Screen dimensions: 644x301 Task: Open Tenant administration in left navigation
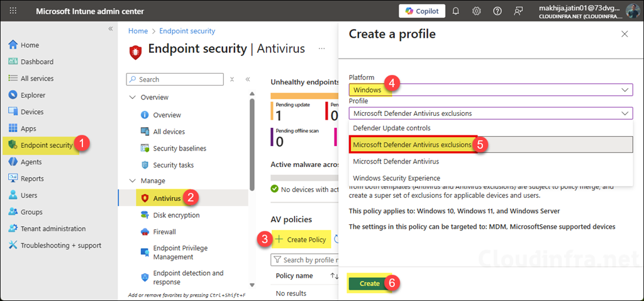click(53, 229)
